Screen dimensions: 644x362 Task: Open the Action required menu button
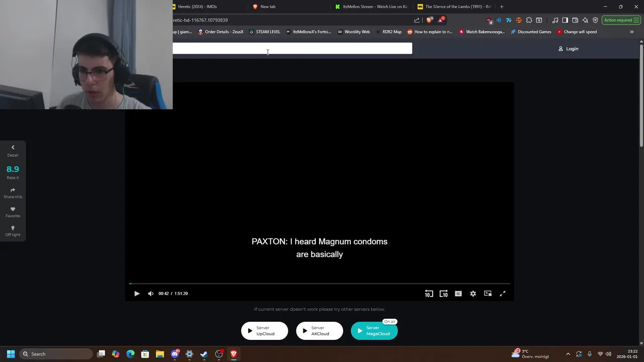tap(621, 20)
